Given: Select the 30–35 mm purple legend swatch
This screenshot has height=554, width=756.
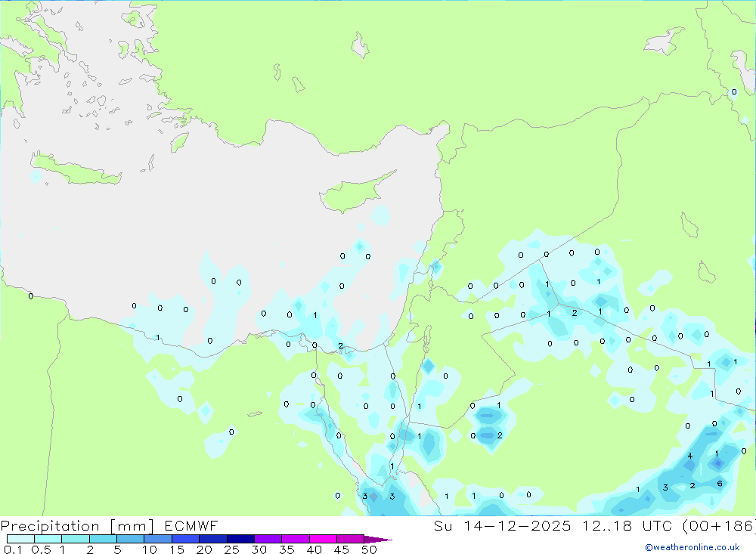Looking at the screenshot, I should tap(268, 539).
